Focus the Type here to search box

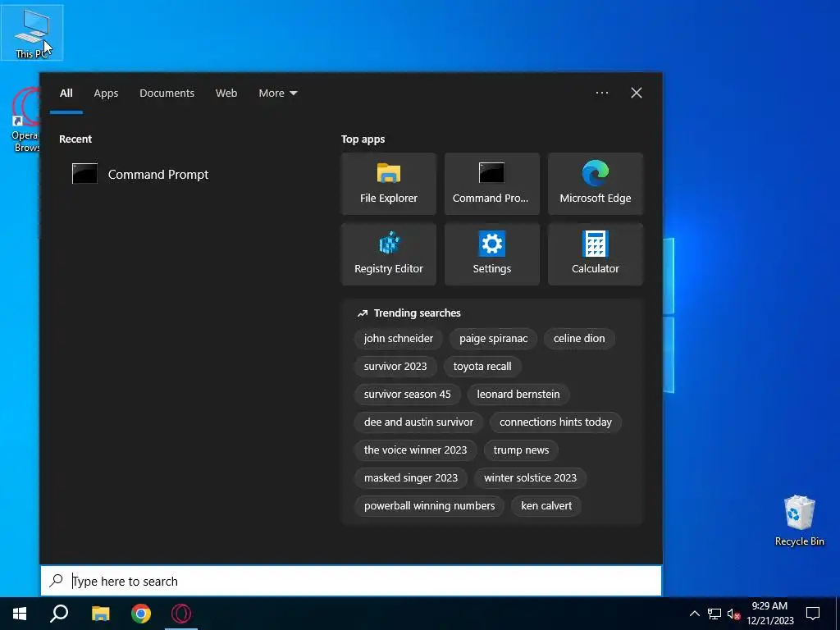click(351, 581)
